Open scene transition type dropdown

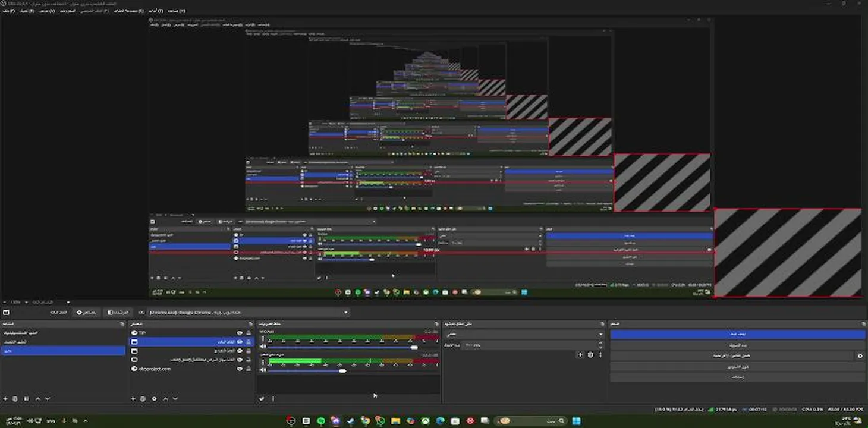click(x=524, y=335)
